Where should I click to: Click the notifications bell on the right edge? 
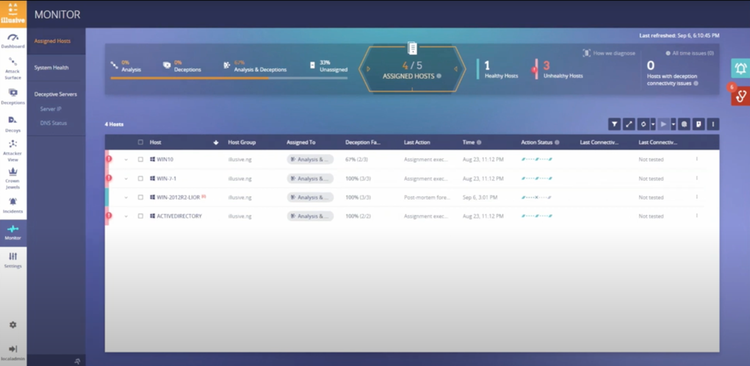740,68
